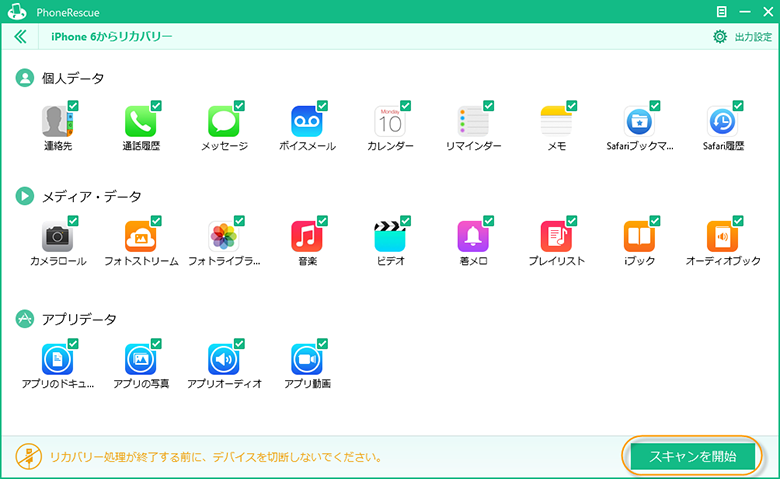The width and height of the screenshot is (780, 479).
Task: Click the app store icon beside アプリデータ
Action: coord(25,318)
